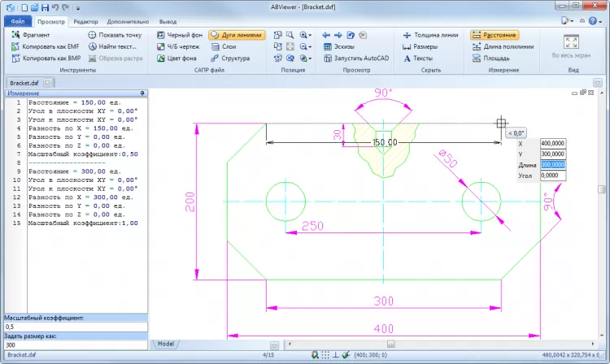
Task: Open the Структура panel
Action: click(230, 58)
